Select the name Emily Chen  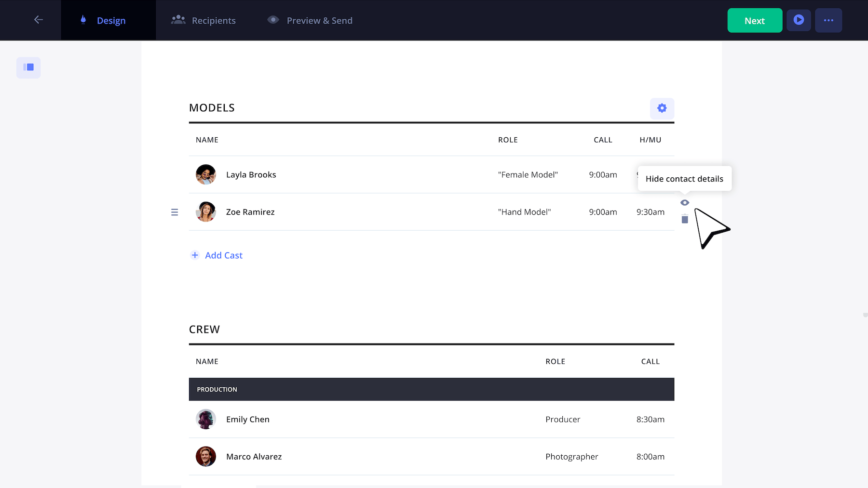coord(247,419)
